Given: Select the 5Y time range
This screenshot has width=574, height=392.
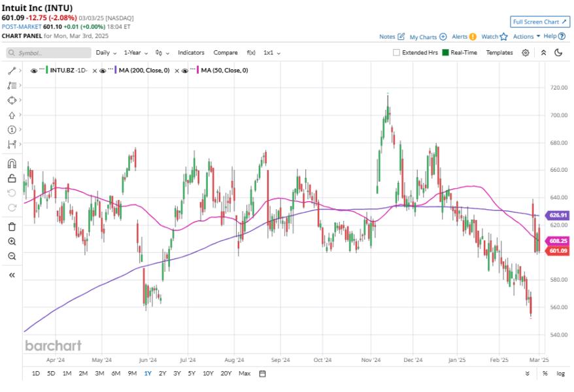Looking at the screenshot, I should pyautogui.click(x=192, y=373).
